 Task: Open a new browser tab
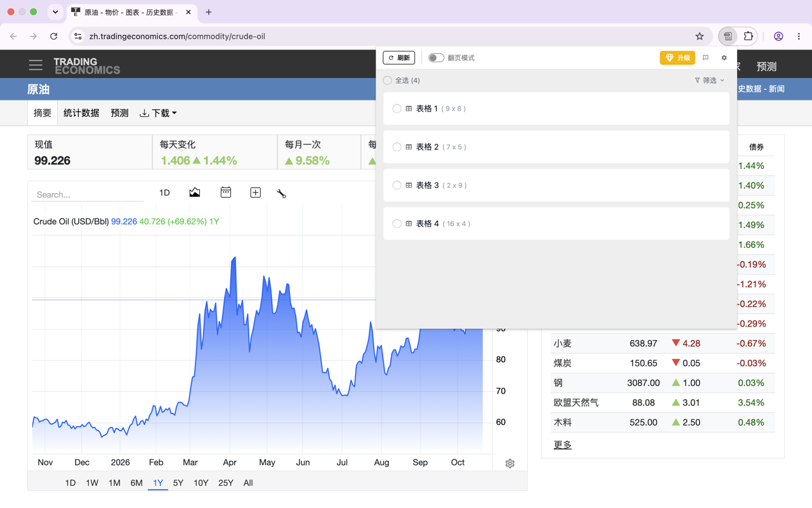click(209, 12)
